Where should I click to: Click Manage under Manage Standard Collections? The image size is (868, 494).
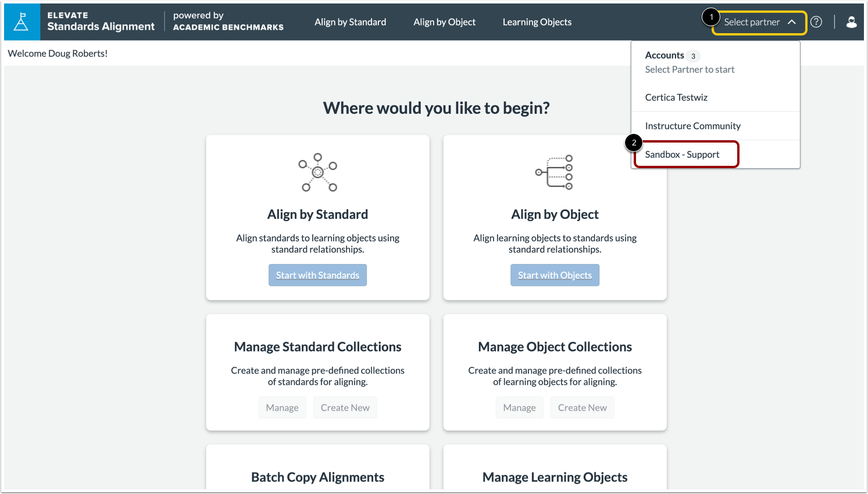(x=282, y=407)
